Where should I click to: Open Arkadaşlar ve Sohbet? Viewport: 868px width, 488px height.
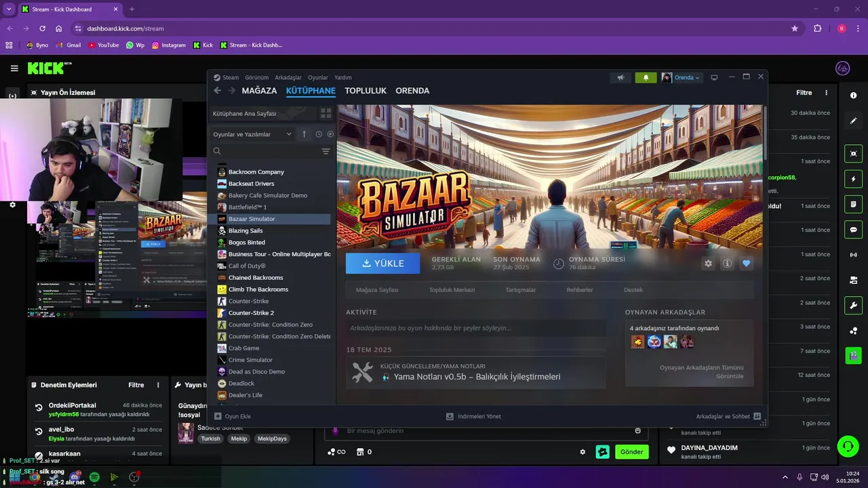[x=728, y=416]
